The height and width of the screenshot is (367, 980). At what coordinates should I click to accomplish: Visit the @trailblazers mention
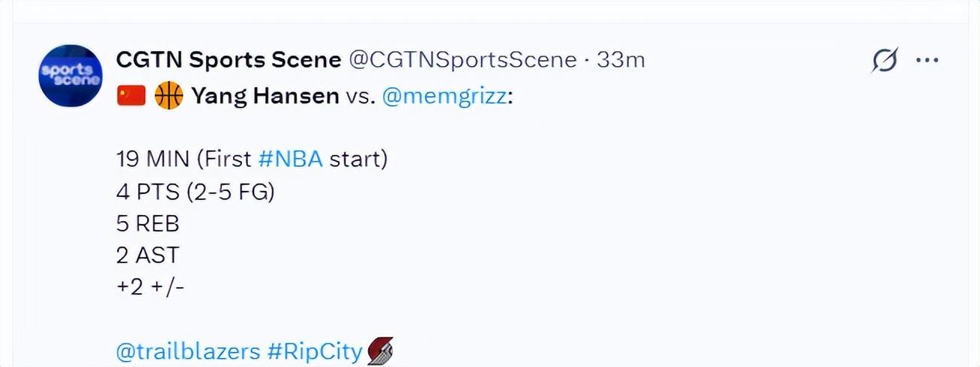click(x=188, y=351)
